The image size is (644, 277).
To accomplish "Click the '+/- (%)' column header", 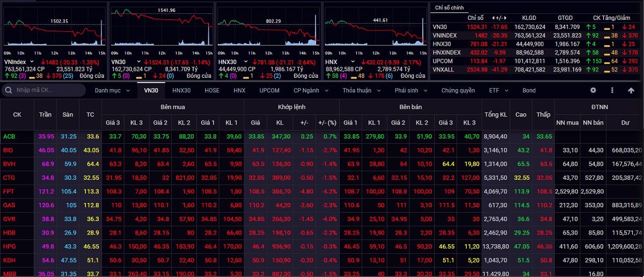I will pos(327,122).
